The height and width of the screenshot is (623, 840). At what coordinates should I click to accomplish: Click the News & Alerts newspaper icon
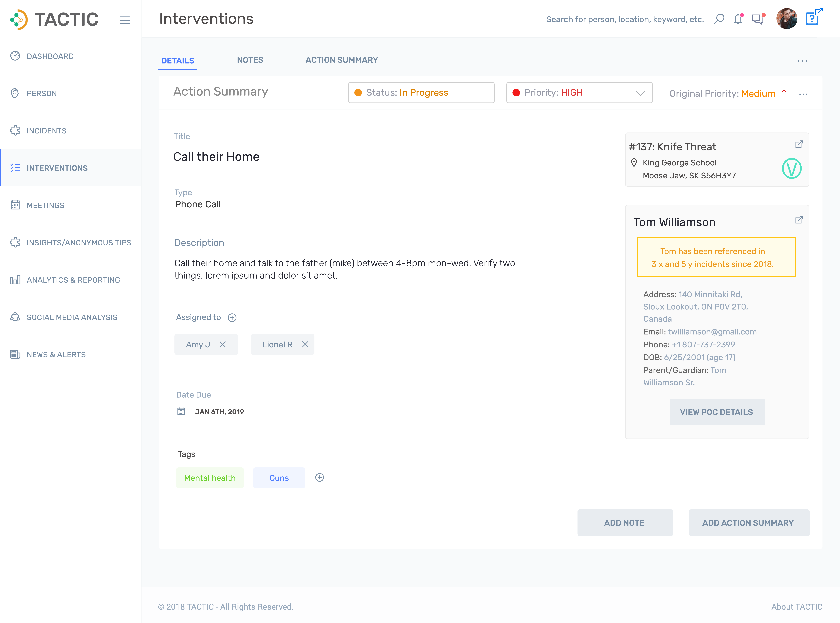[15, 354]
